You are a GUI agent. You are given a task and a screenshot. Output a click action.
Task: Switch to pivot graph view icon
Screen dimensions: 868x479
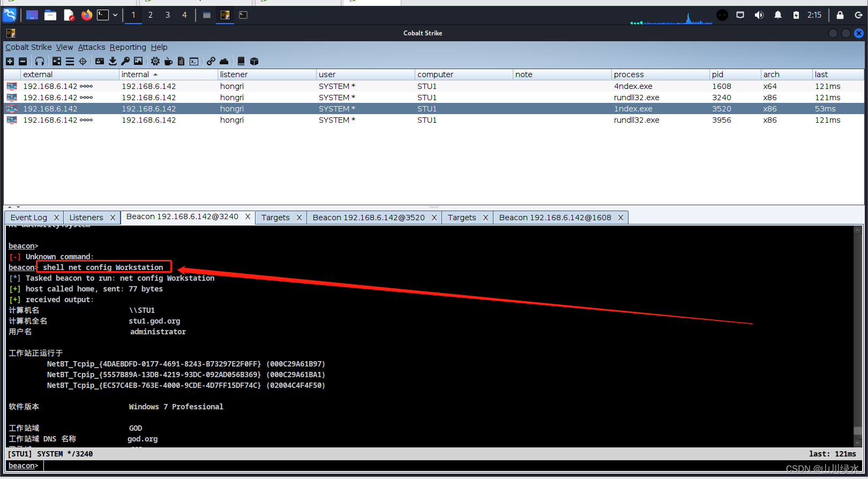[57, 62]
